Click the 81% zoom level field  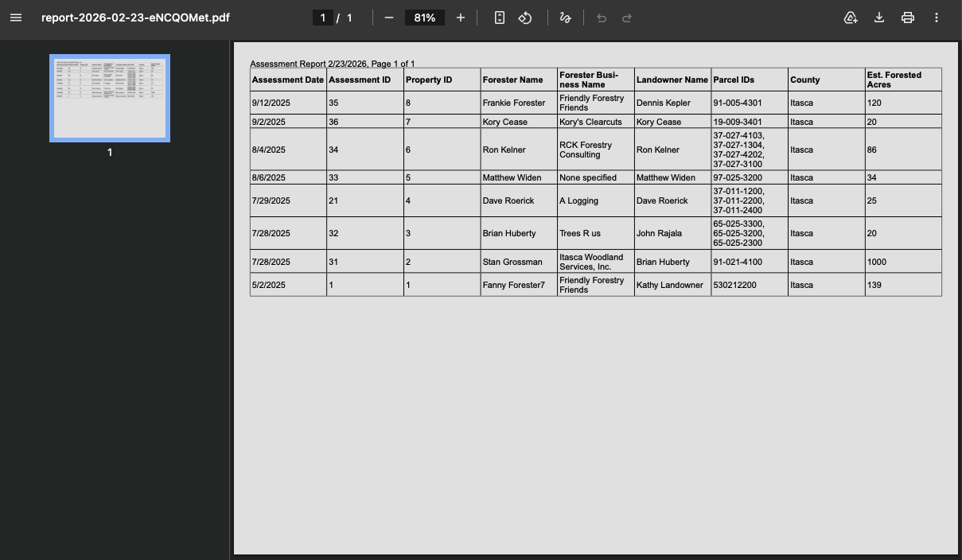425,17
